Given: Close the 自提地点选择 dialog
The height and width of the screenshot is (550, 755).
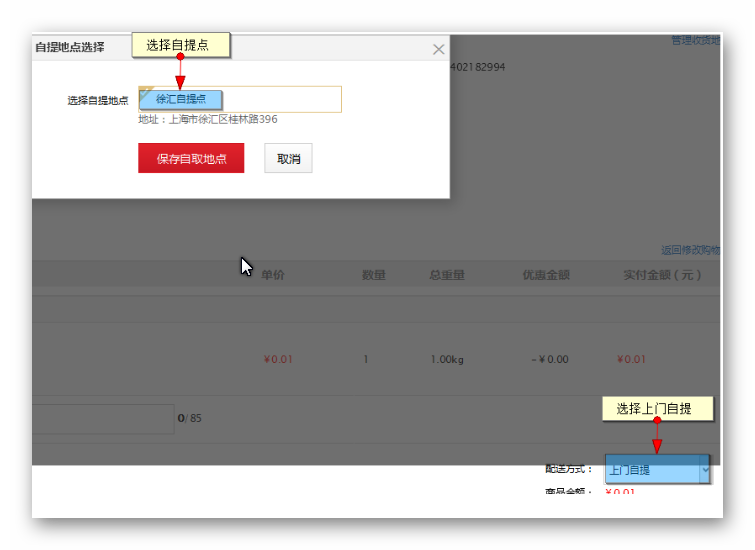Looking at the screenshot, I should (x=438, y=49).
